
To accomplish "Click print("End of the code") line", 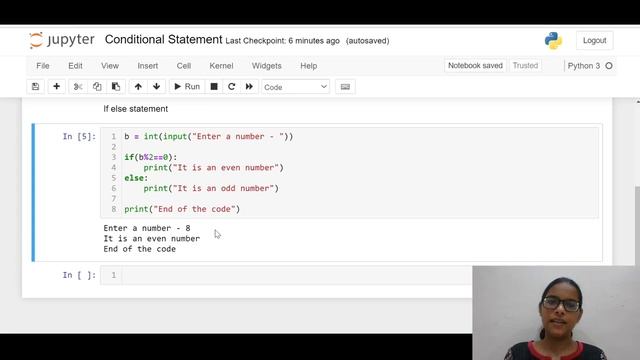I will click(x=182, y=209).
